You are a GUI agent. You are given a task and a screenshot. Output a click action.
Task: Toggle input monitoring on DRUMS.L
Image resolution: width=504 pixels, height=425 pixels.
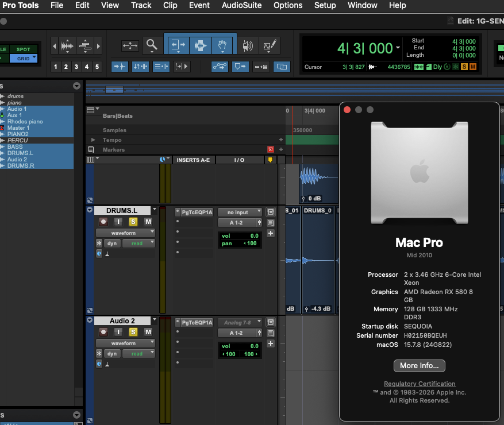pyautogui.click(x=118, y=222)
